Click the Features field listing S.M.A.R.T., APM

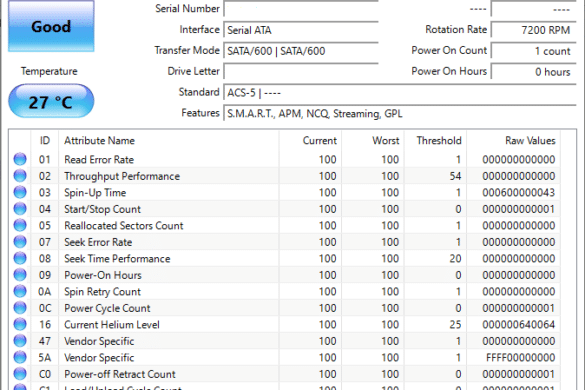[x=400, y=113]
